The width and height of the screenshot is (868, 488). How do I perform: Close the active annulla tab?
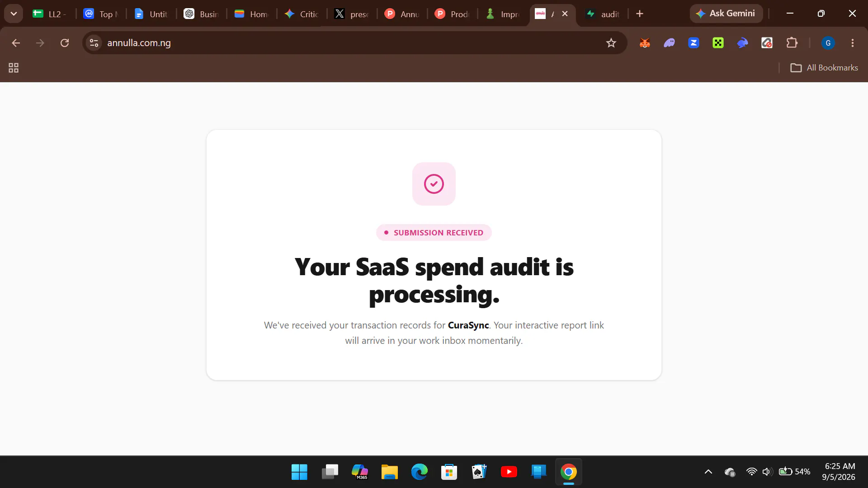point(565,14)
